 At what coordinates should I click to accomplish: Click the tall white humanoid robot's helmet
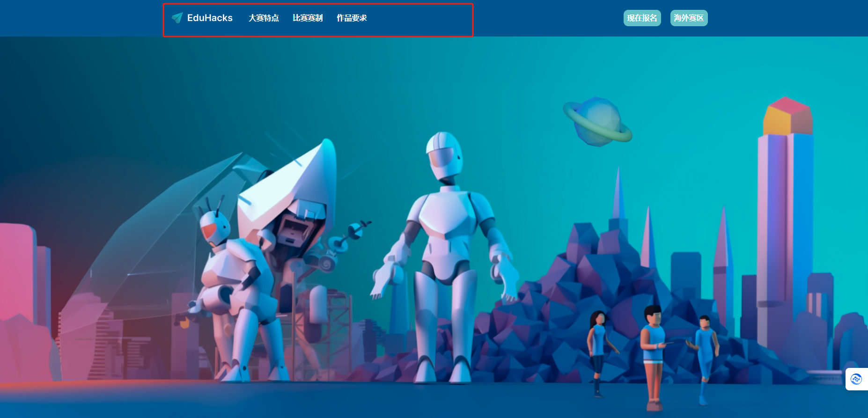pos(443,154)
